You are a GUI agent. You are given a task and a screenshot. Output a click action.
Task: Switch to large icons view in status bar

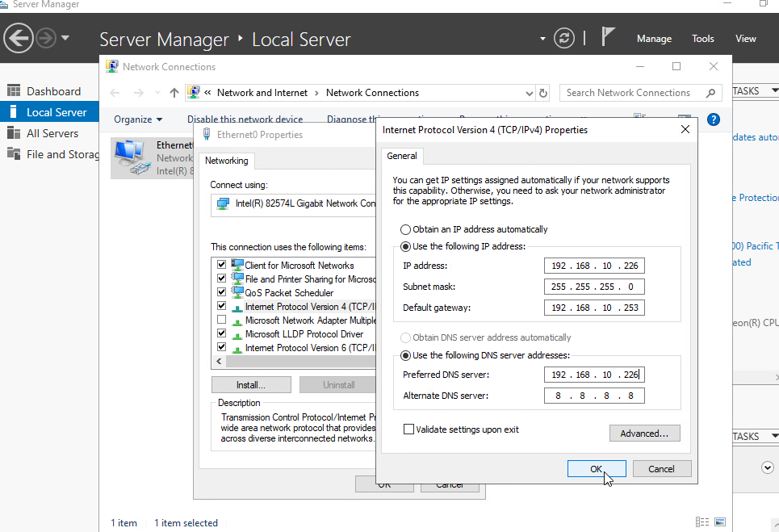click(720, 522)
